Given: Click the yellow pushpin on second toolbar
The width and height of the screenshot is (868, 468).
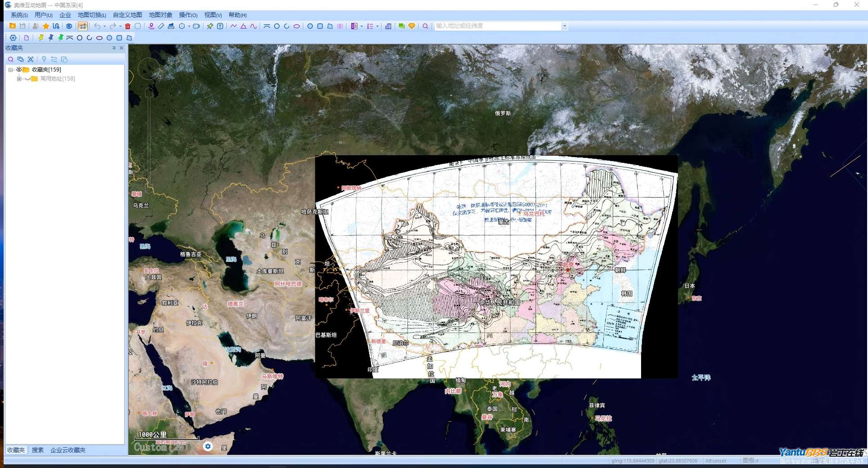Looking at the screenshot, I should coord(41,38).
